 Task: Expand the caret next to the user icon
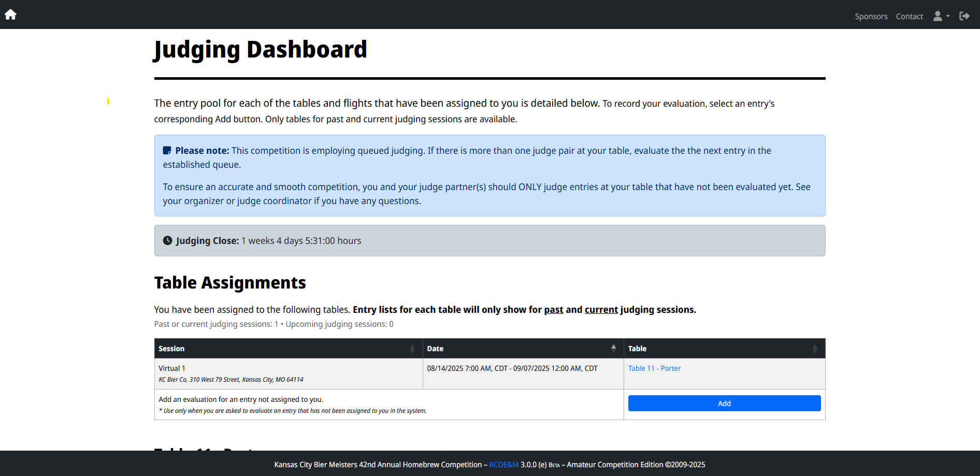tap(948, 16)
